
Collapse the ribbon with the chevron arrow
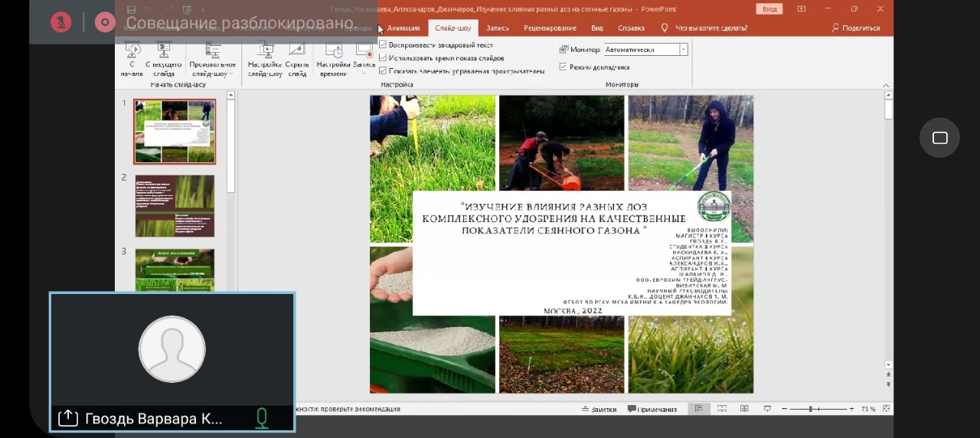click(886, 85)
